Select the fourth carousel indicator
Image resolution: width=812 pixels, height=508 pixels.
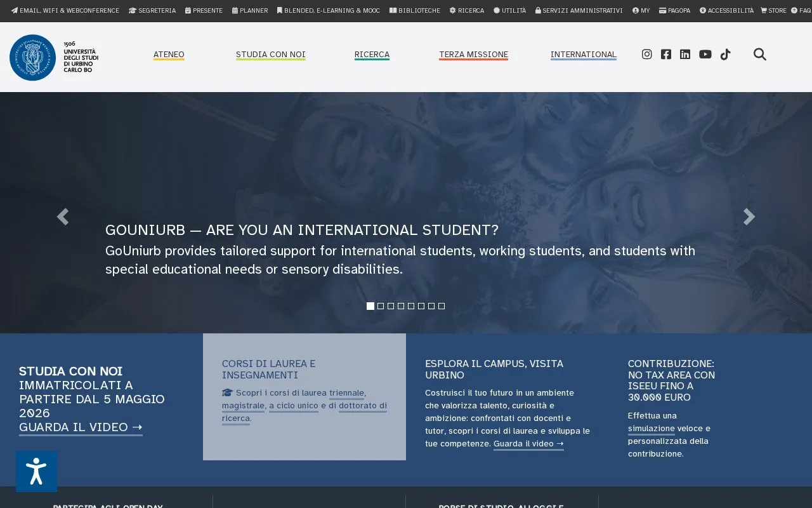[401, 306]
